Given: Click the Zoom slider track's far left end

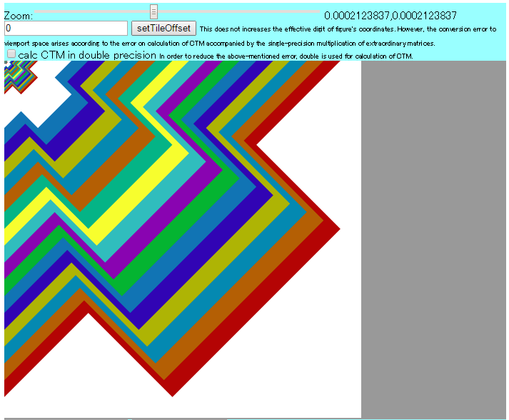Looking at the screenshot, I should coord(37,12).
